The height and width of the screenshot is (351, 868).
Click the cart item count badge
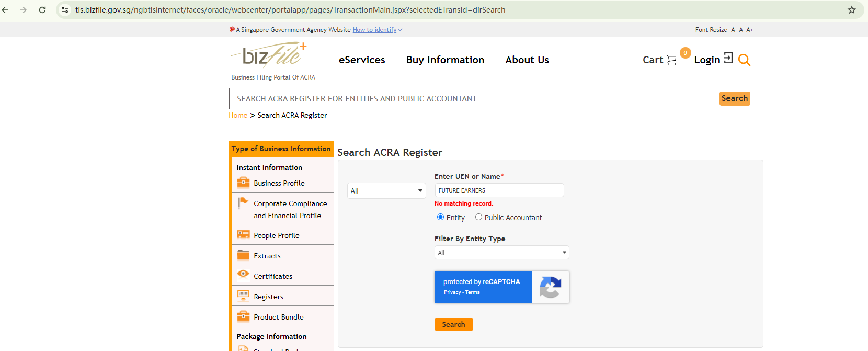685,53
